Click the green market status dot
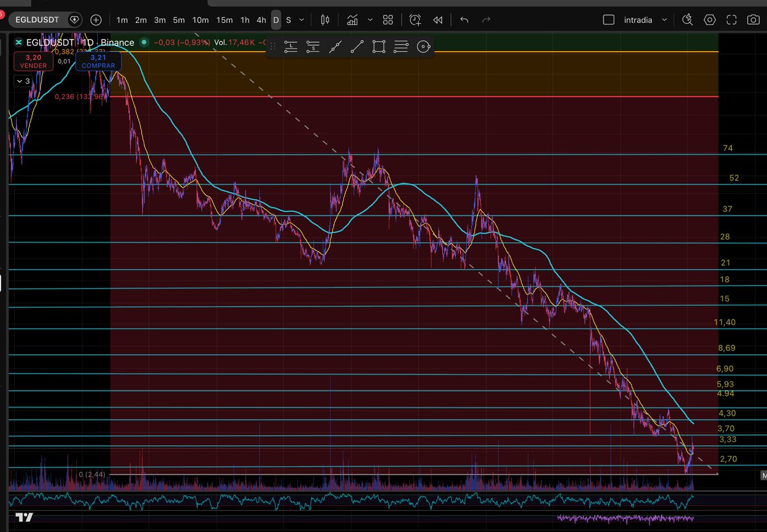 coord(144,43)
